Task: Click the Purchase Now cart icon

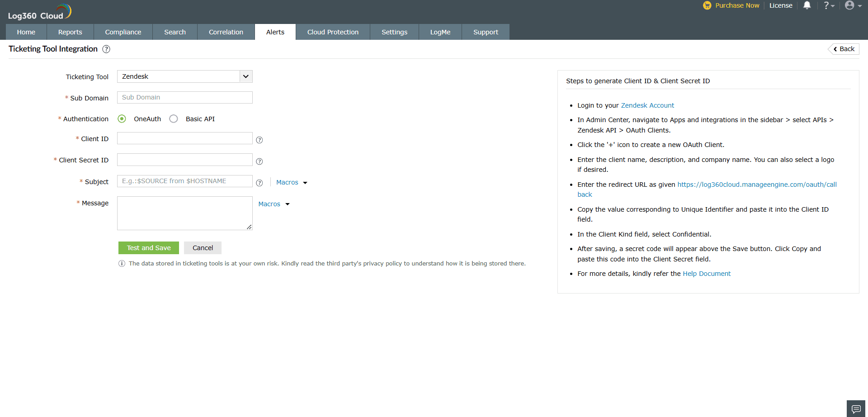Action: click(707, 5)
